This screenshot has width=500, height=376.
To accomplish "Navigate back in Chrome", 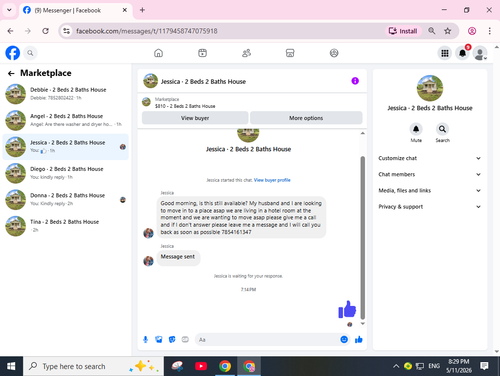I will 11,31.
